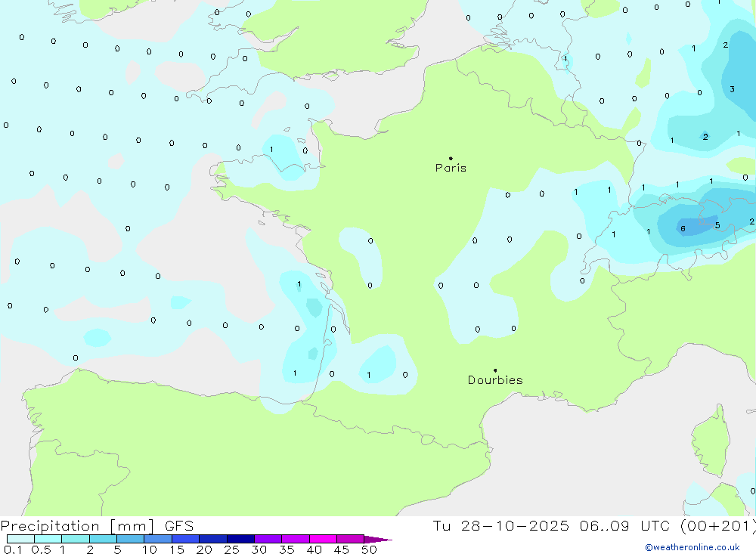Pick legend swatch between 20 and 25
The width and height of the screenshot is (756, 554).
[213, 539]
